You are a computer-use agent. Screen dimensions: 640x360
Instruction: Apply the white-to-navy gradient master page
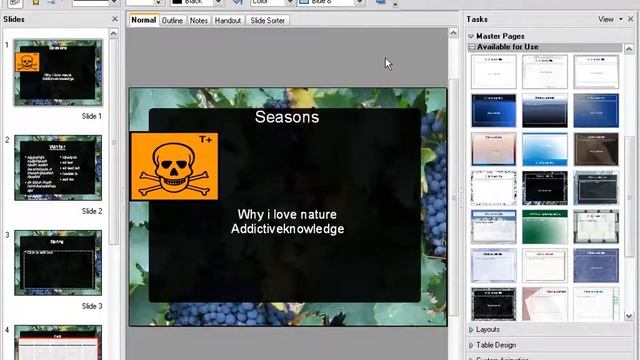coord(544,111)
